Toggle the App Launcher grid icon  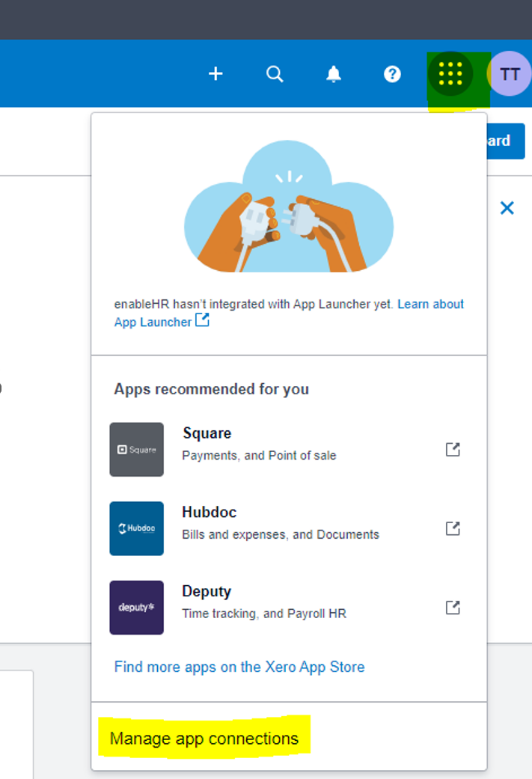450,73
